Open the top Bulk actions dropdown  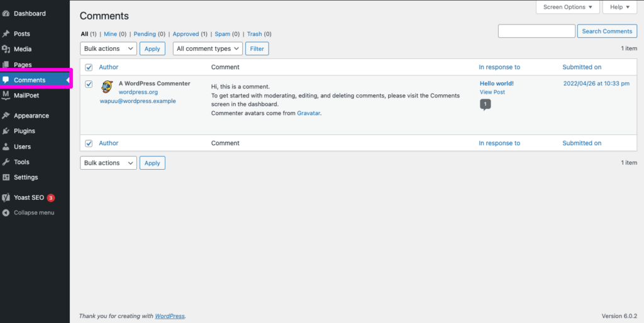coord(108,48)
